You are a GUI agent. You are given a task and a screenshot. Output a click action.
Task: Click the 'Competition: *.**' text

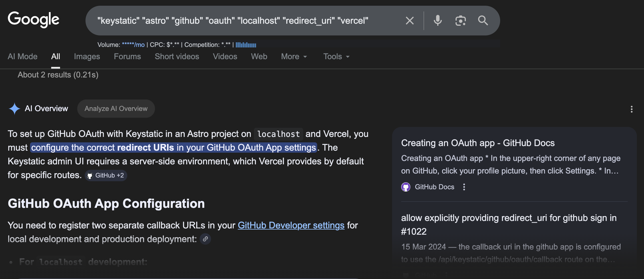pyautogui.click(x=207, y=45)
